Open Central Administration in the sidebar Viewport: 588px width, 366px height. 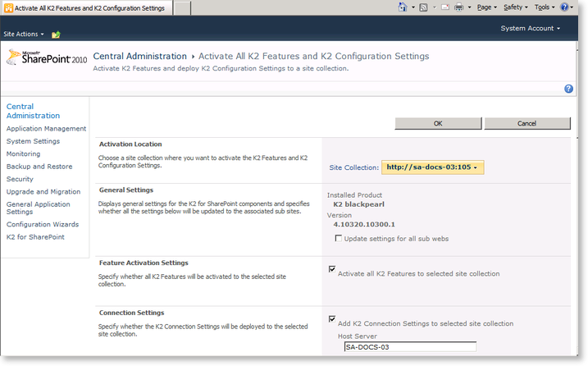pos(33,111)
